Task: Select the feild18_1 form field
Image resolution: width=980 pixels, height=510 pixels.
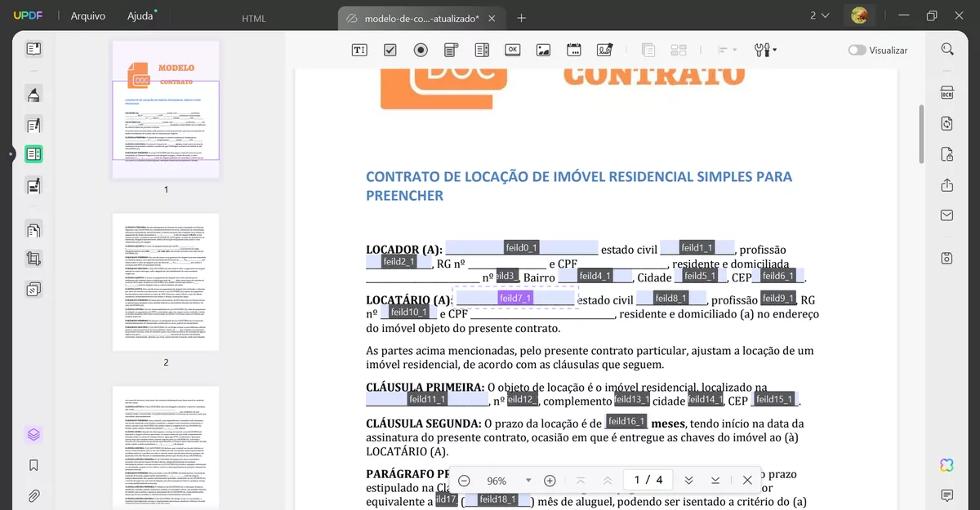Action: click(497, 499)
